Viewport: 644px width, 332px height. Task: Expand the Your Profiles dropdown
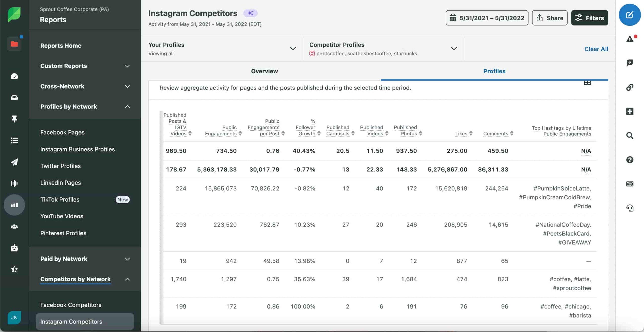click(x=293, y=48)
